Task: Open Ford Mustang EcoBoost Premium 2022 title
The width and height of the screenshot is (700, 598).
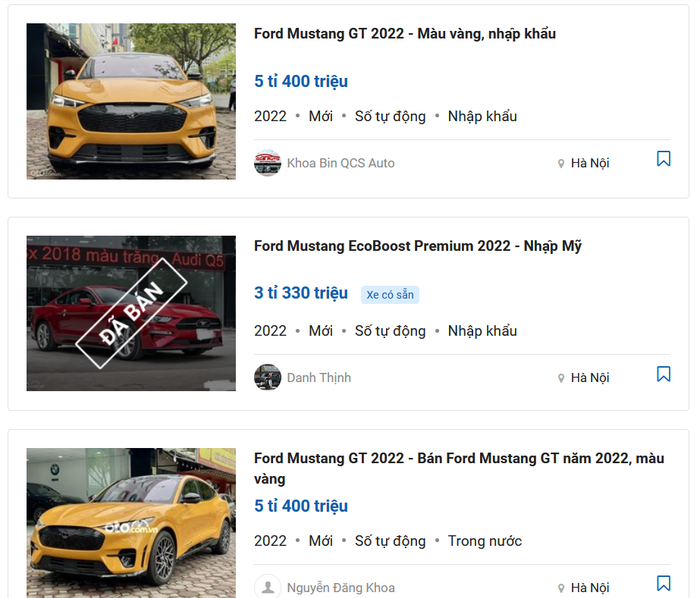Action: click(x=418, y=246)
